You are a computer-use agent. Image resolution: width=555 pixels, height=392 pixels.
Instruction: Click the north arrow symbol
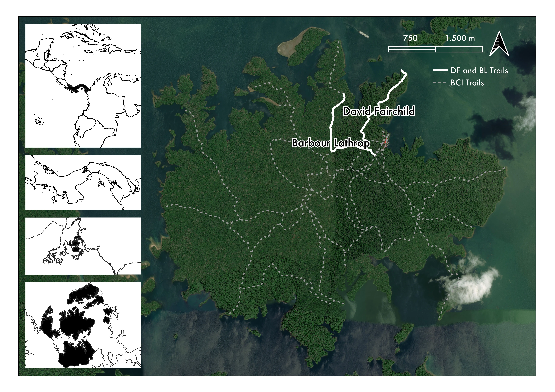[x=499, y=43]
